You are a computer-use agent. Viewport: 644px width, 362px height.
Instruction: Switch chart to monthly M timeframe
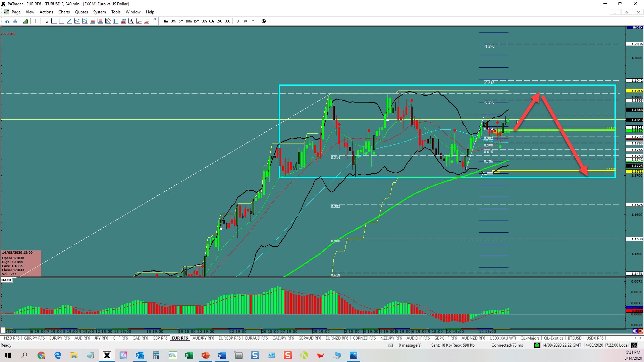pyautogui.click(x=253, y=21)
